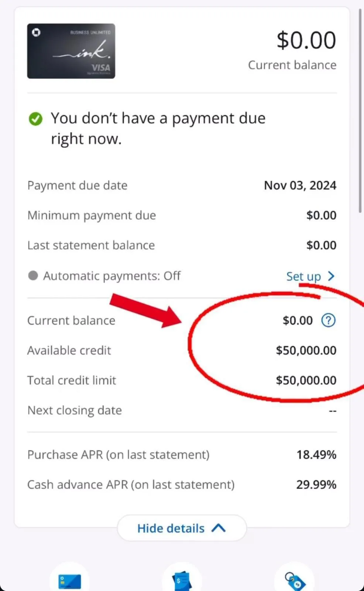Click the Current balance help question mark
364x591 pixels.
pyautogui.click(x=328, y=320)
